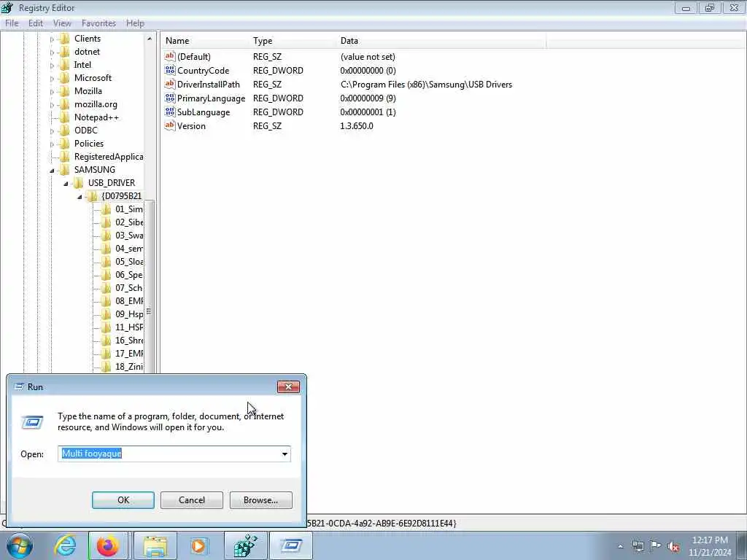Click the Clients folder icon in tree

[65, 39]
